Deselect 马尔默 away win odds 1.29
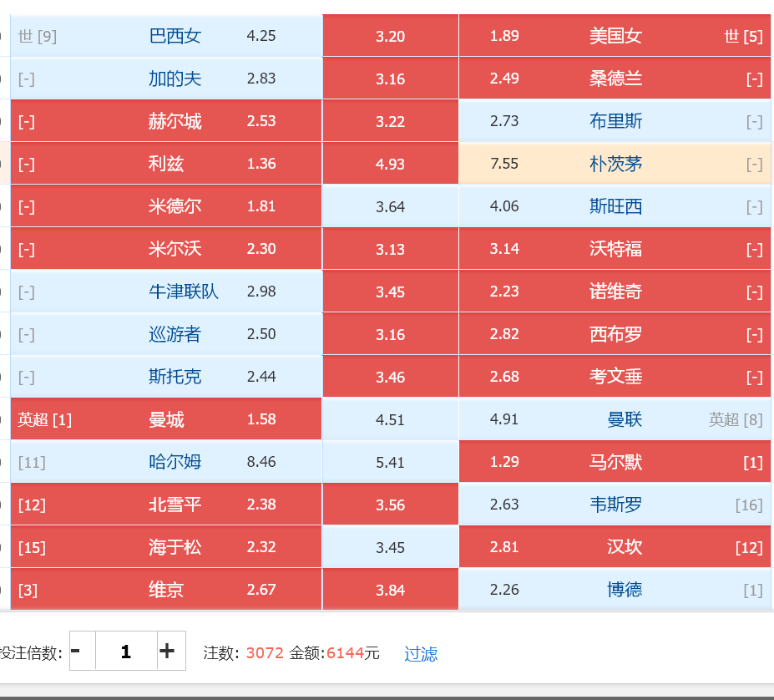This screenshot has height=700, width=774. click(x=615, y=461)
